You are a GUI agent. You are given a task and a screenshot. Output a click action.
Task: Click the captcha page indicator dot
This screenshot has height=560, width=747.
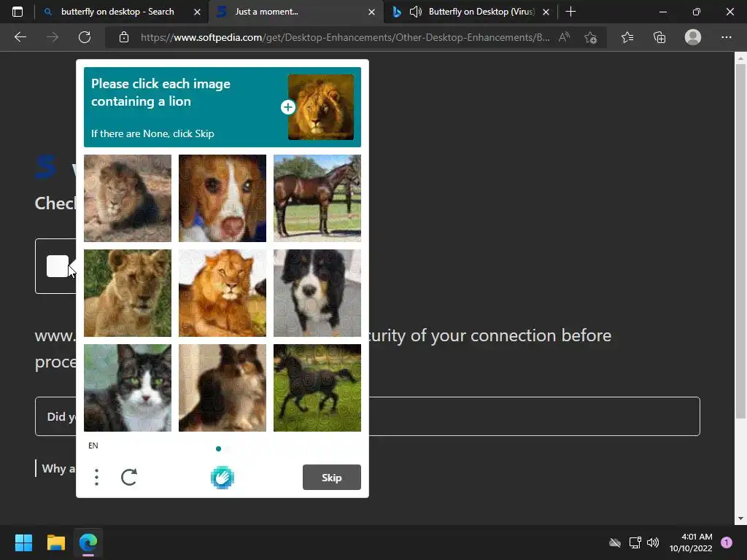point(218,448)
